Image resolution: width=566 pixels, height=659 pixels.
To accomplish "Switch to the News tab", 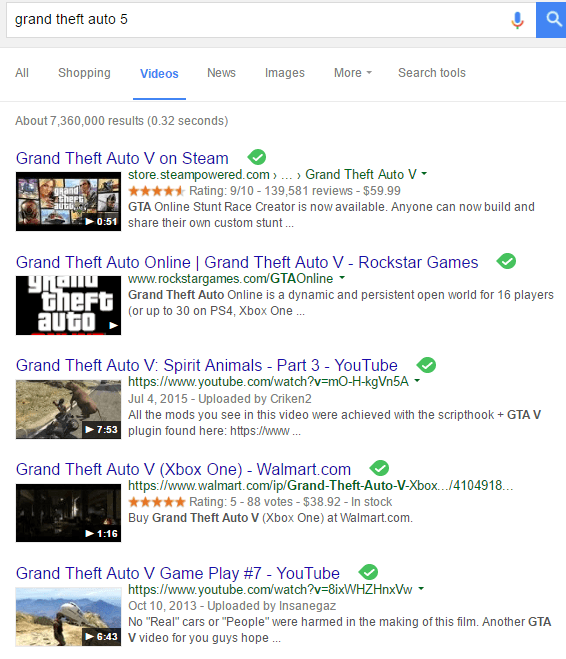I will (x=221, y=73).
